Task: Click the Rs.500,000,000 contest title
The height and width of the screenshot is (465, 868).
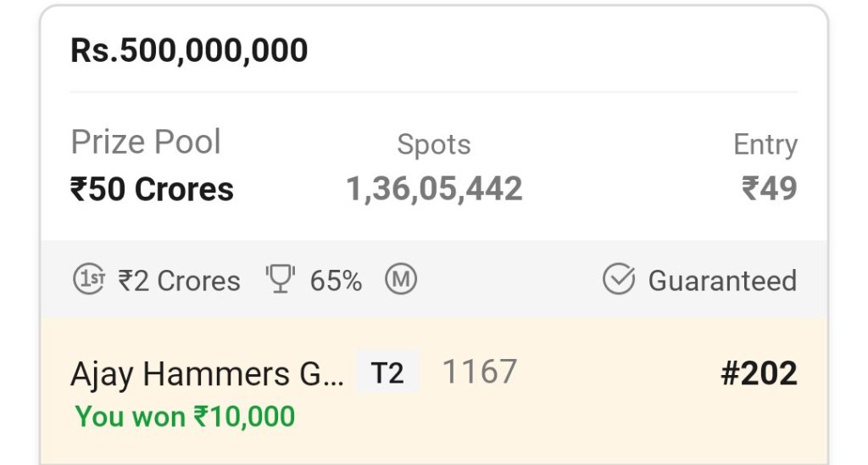Action: tap(189, 51)
